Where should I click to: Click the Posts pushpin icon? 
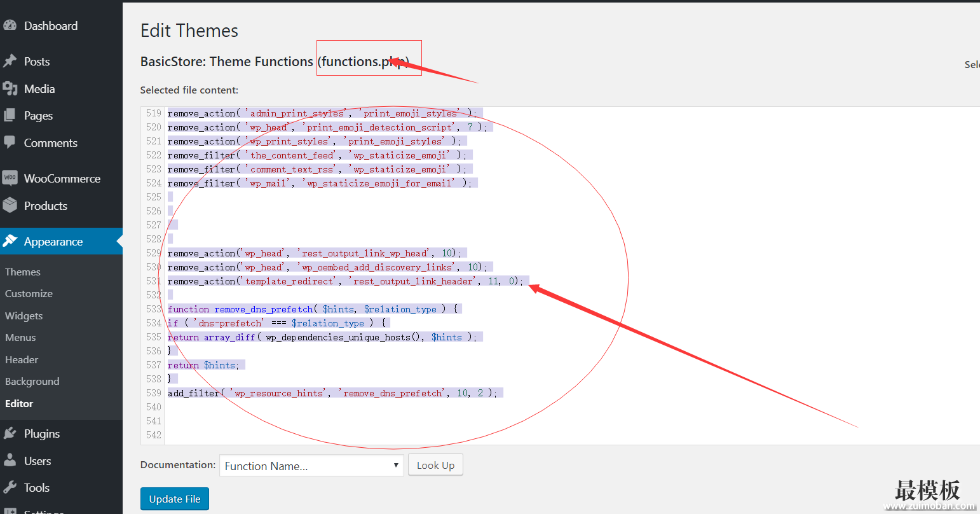tap(10, 61)
